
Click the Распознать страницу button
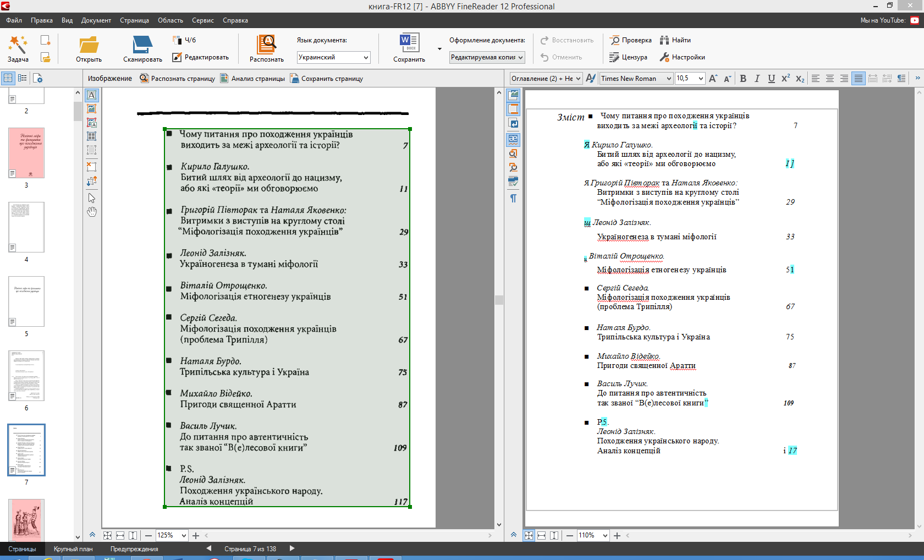(x=177, y=79)
